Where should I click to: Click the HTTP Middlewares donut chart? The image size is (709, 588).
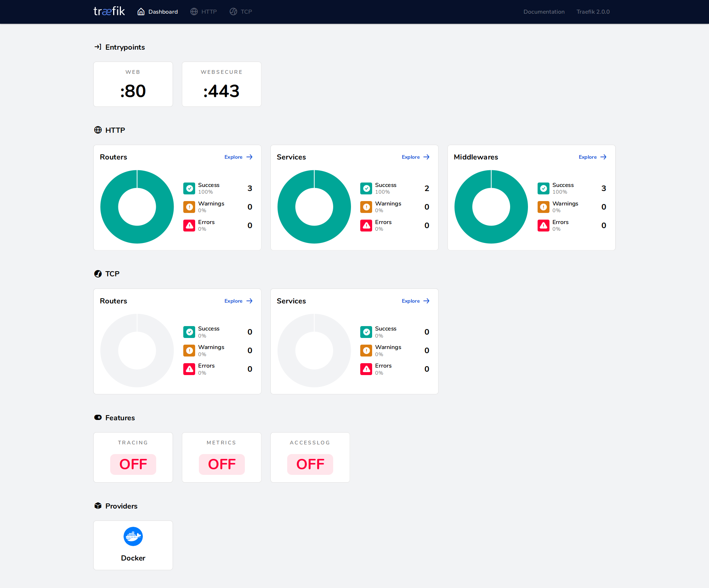[491, 207]
